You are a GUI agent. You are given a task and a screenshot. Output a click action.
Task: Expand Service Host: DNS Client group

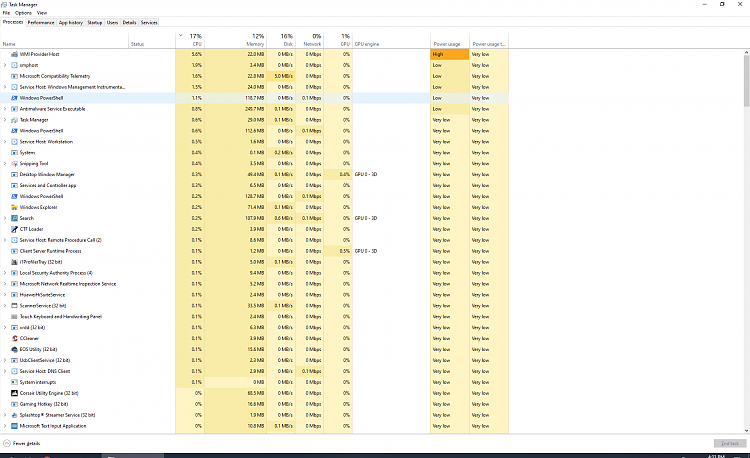5,371
